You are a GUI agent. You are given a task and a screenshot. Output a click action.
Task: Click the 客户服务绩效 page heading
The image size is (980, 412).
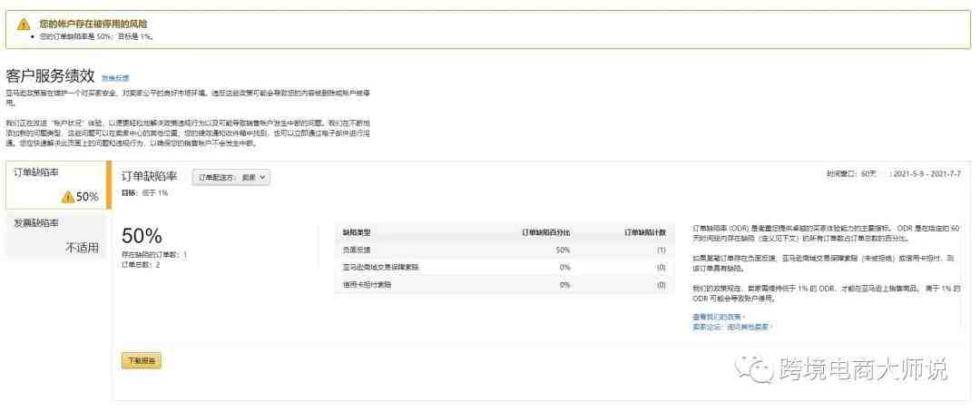50,76
